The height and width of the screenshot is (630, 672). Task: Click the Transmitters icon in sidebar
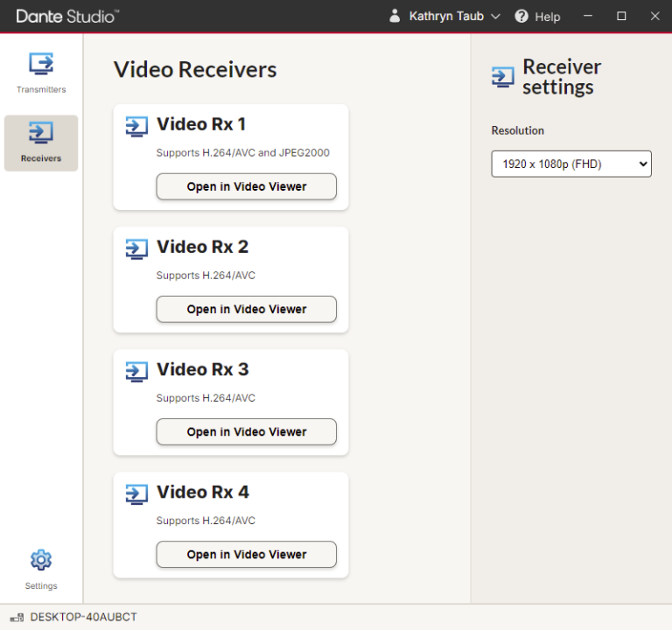41,64
